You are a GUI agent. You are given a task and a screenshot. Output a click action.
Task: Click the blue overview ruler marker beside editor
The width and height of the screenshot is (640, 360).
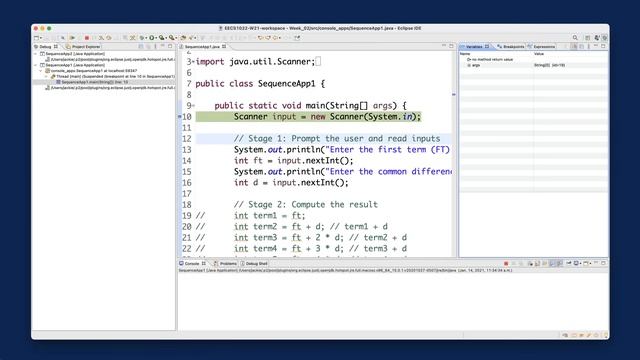click(453, 94)
